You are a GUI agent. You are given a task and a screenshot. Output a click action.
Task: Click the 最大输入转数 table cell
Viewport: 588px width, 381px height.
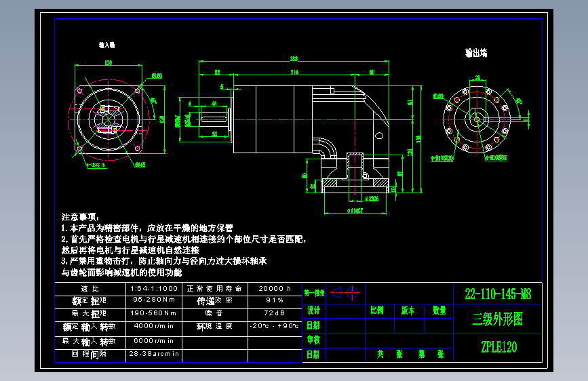[x=90, y=342]
